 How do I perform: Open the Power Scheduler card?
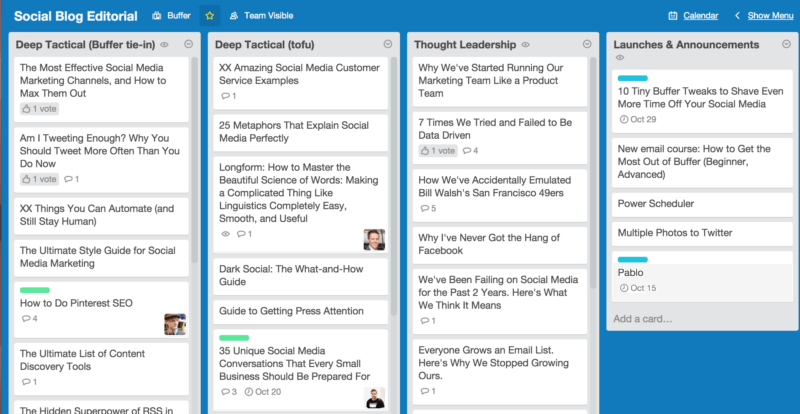click(703, 204)
